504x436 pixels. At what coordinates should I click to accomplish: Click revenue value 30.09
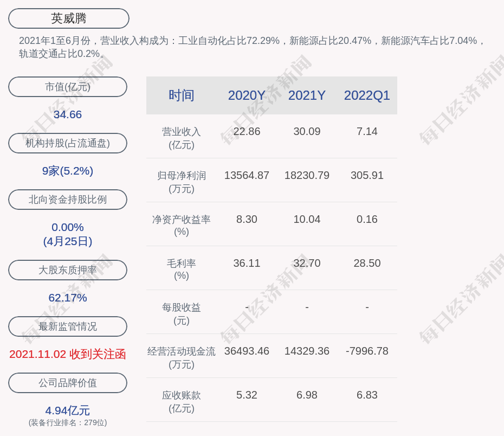click(307, 132)
